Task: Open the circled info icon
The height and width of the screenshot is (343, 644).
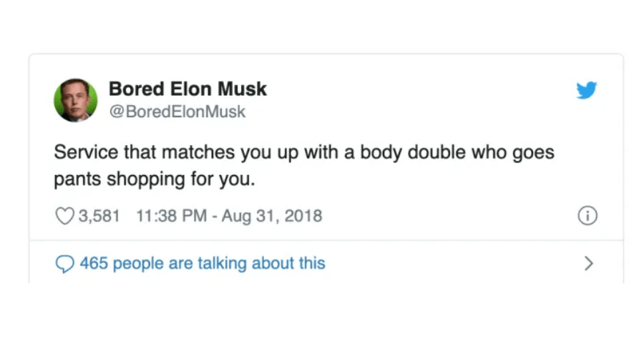Action: pyautogui.click(x=587, y=216)
